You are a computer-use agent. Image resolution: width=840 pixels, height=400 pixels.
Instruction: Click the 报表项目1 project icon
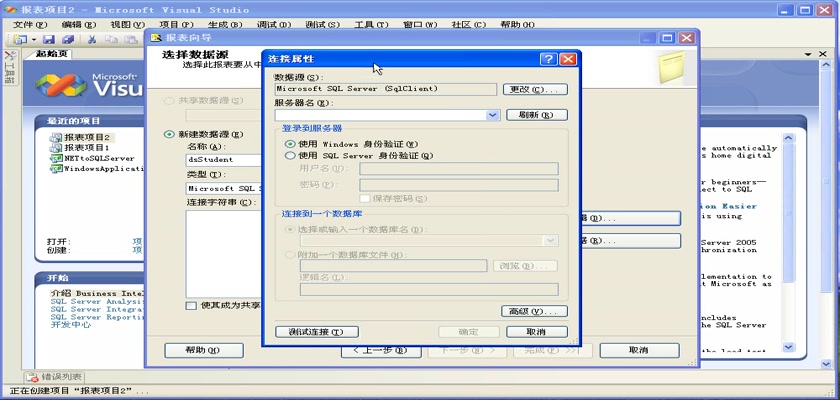point(56,147)
